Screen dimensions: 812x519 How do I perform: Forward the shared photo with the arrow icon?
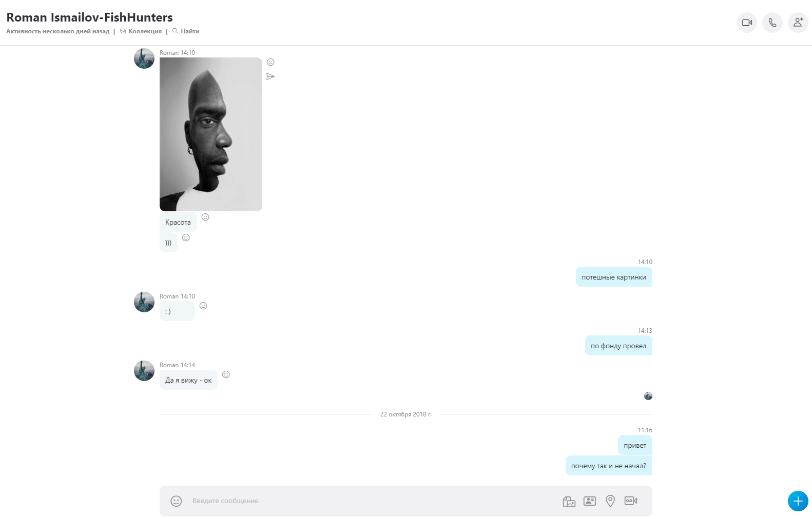coord(270,76)
